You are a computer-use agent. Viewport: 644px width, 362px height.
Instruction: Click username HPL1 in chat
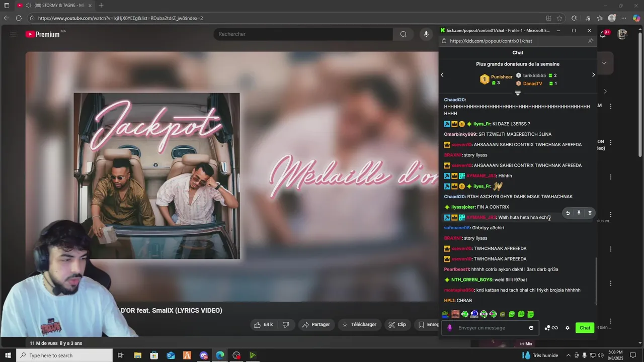(x=449, y=301)
